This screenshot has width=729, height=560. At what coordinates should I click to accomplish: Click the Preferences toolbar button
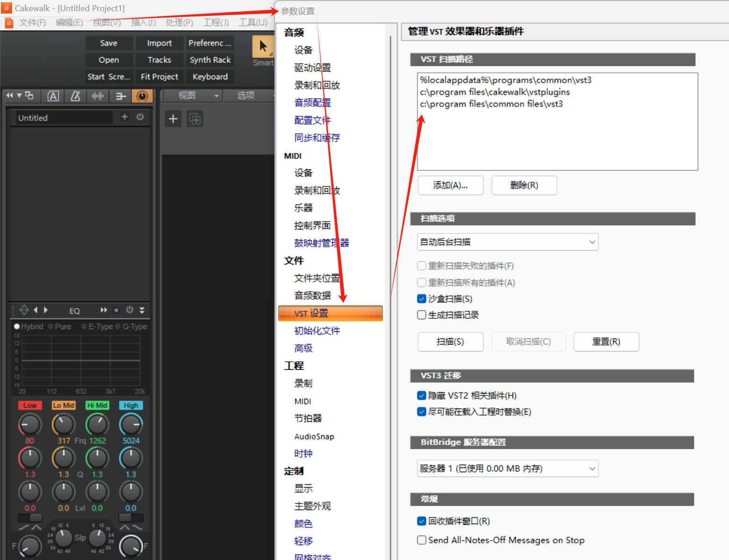(210, 43)
